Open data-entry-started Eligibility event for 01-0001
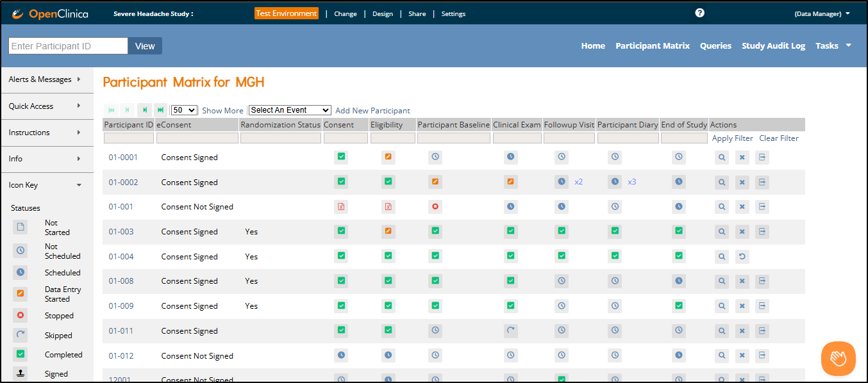Viewport: 868px width, 383px height. 388,158
